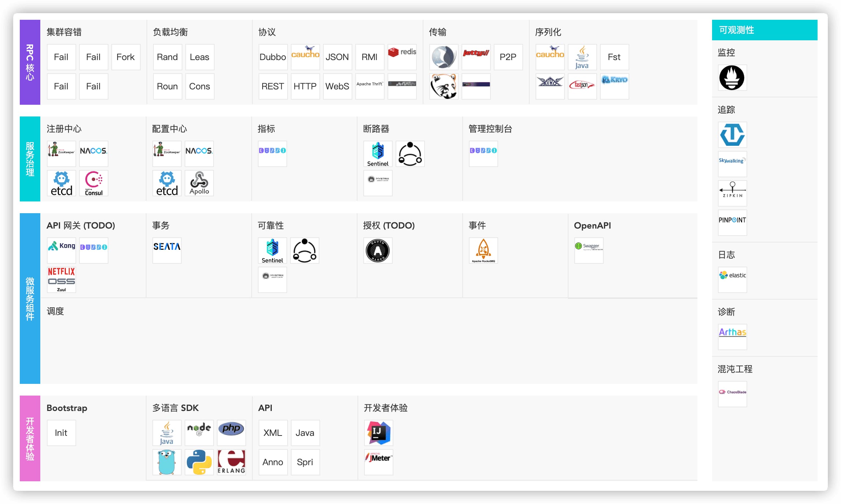841x504 pixels.
Task: Select the Sentinel logo under 可靠性
Action: coord(273,251)
